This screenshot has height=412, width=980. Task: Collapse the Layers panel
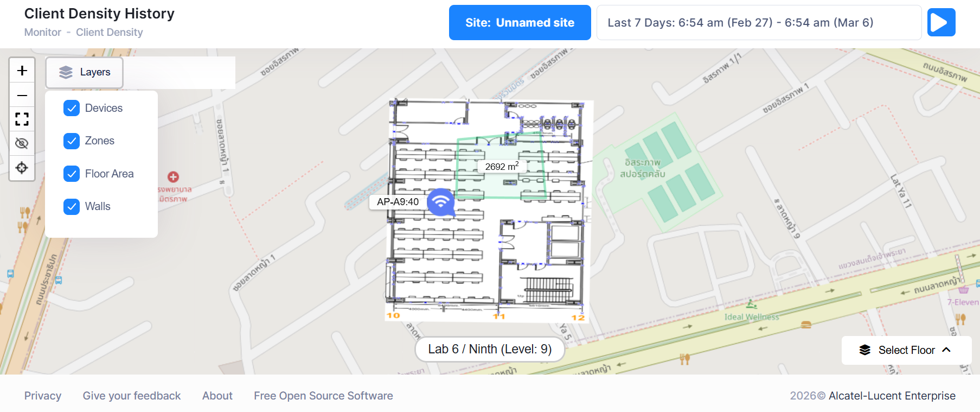point(85,72)
